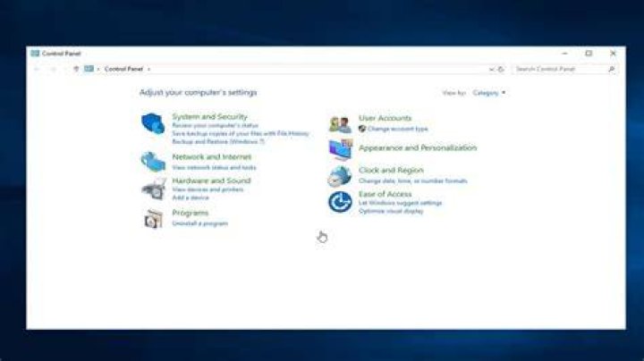Image resolution: width=644 pixels, height=361 pixels.
Task: Open the System and Security shield icon
Action: (153, 123)
